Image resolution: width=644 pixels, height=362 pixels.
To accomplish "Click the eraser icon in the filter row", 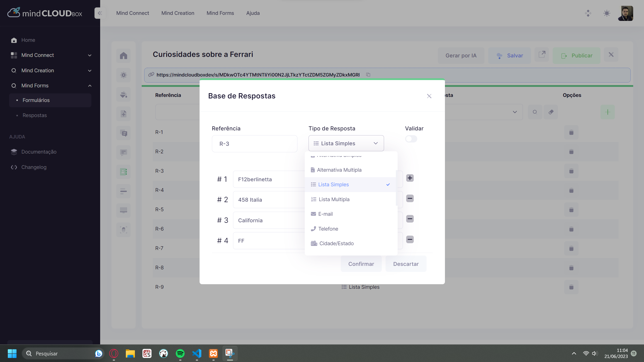I will pyautogui.click(x=551, y=112).
